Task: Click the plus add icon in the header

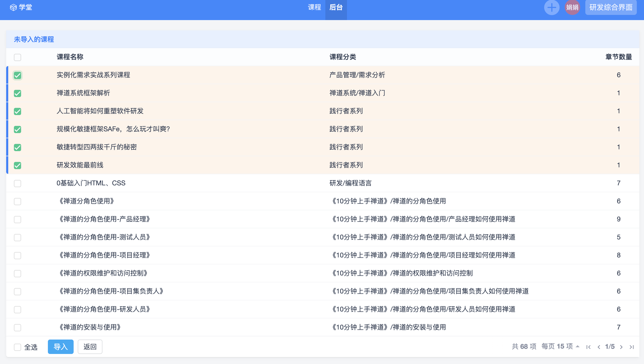Action: (551, 7)
